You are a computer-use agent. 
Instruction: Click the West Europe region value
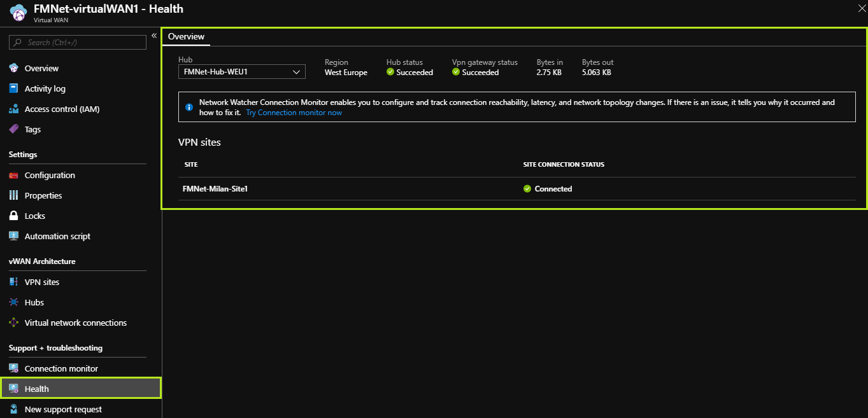point(346,73)
